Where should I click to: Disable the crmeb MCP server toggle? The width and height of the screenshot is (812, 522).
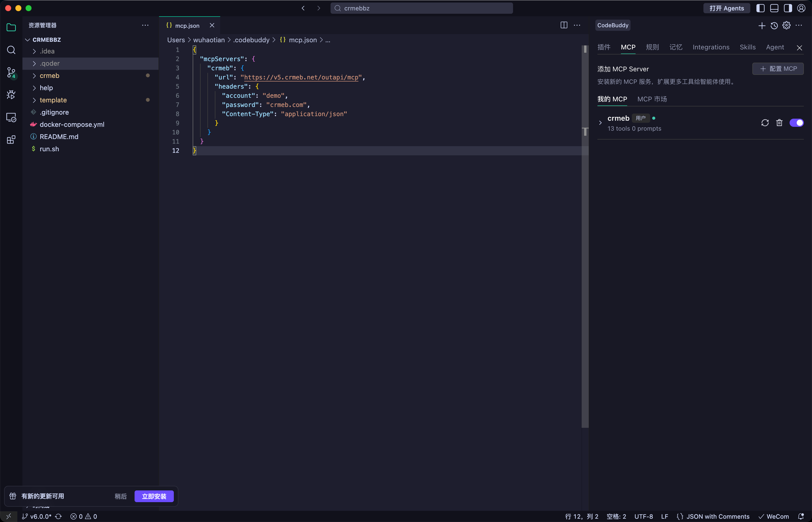coord(796,123)
